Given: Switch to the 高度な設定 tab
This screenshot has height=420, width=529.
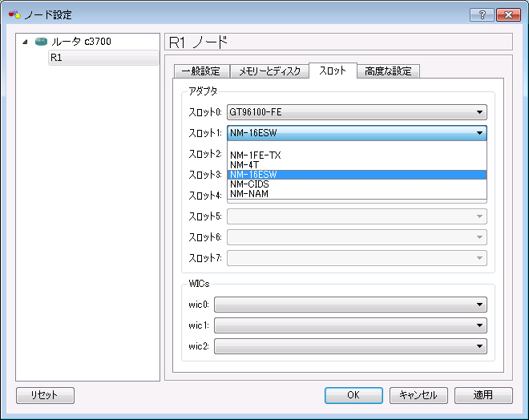Looking at the screenshot, I should point(388,71).
